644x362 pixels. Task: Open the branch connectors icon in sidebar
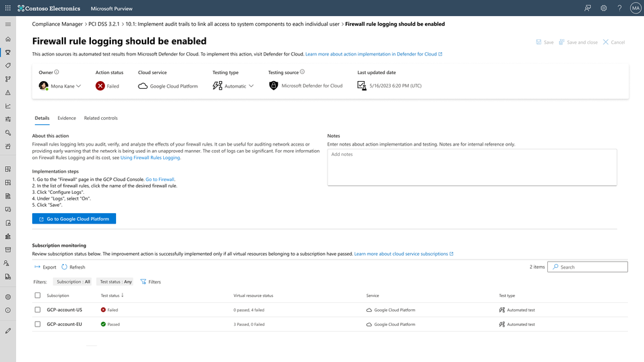[8, 79]
